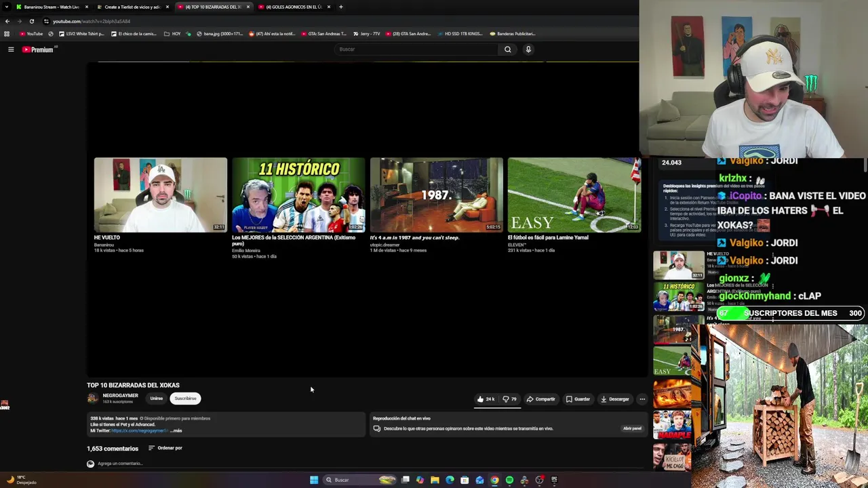The image size is (868, 488).
Task: Switch to the Create a Tierlist tab
Action: [132, 7]
